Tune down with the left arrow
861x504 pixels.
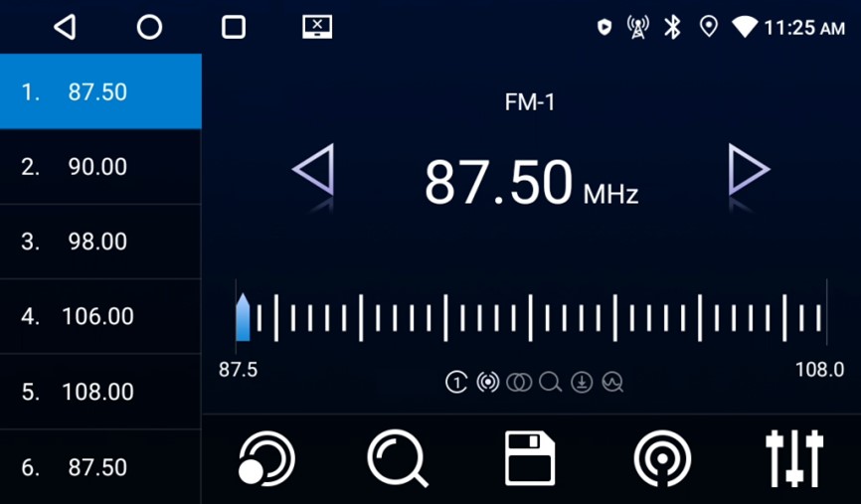point(313,171)
